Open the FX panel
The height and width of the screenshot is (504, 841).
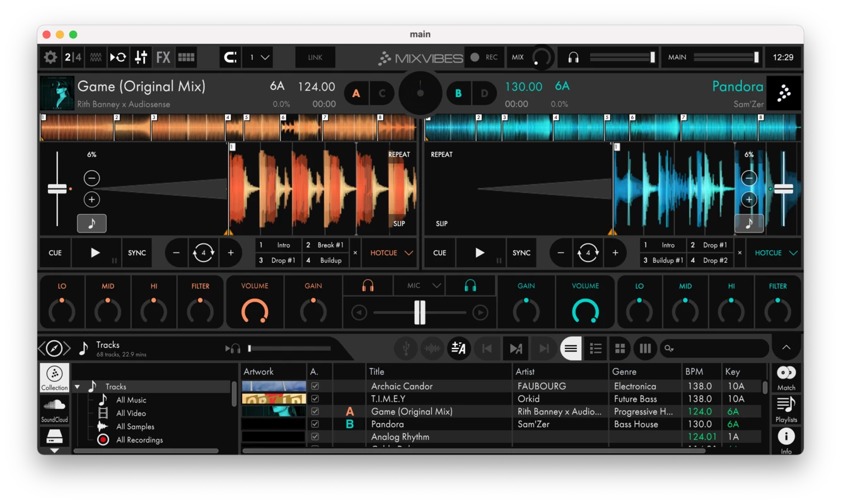tap(163, 57)
